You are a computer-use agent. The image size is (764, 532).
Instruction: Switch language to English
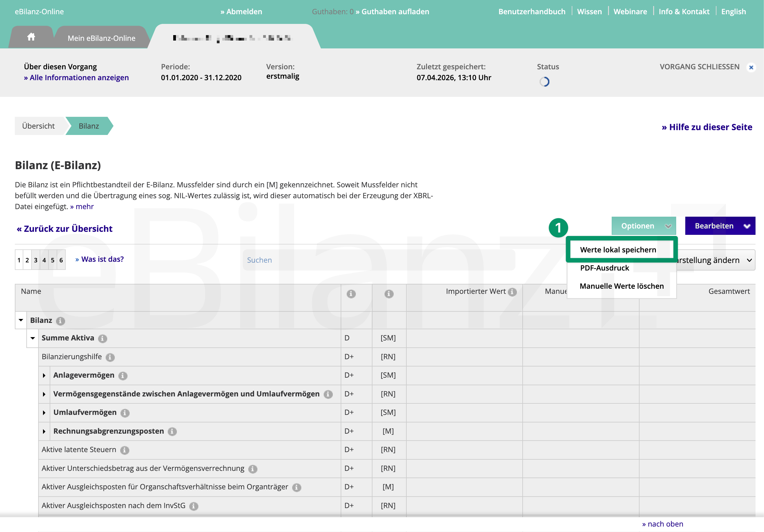[x=733, y=11]
